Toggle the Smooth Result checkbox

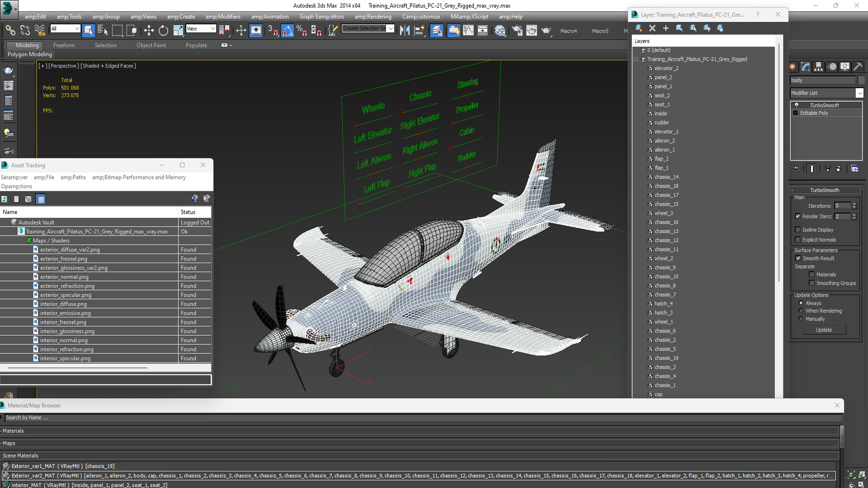tap(798, 258)
